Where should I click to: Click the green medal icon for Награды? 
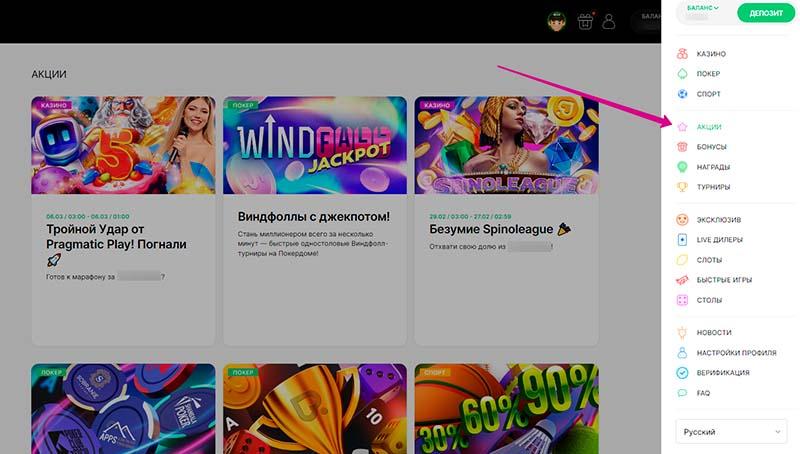click(682, 167)
